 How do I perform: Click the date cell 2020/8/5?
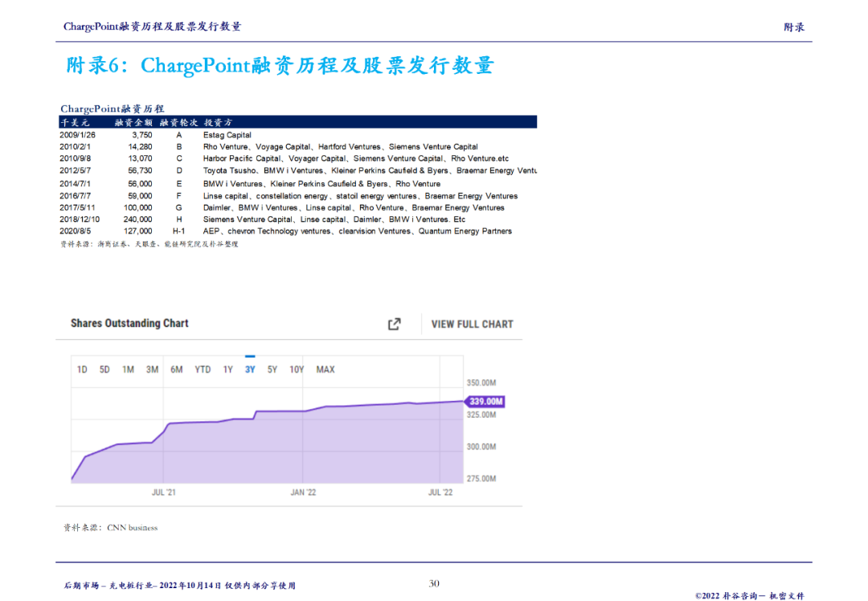tap(76, 231)
